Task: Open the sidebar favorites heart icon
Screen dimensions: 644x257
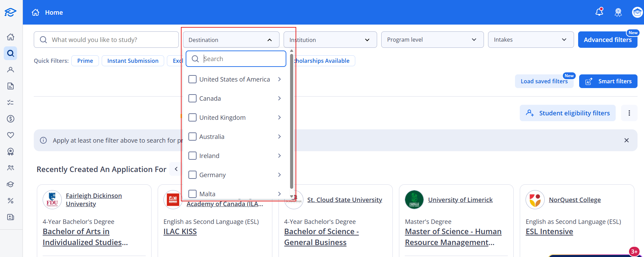Action: point(11,135)
